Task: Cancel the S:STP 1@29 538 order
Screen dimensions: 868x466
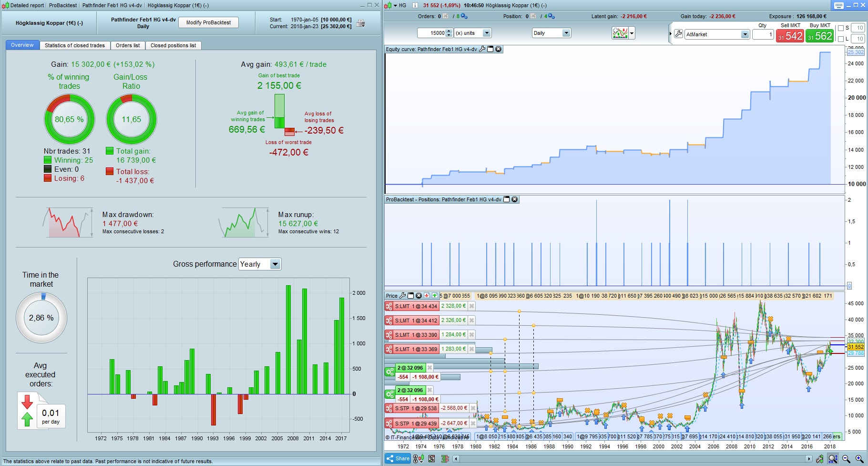Action: tap(473, 408)
